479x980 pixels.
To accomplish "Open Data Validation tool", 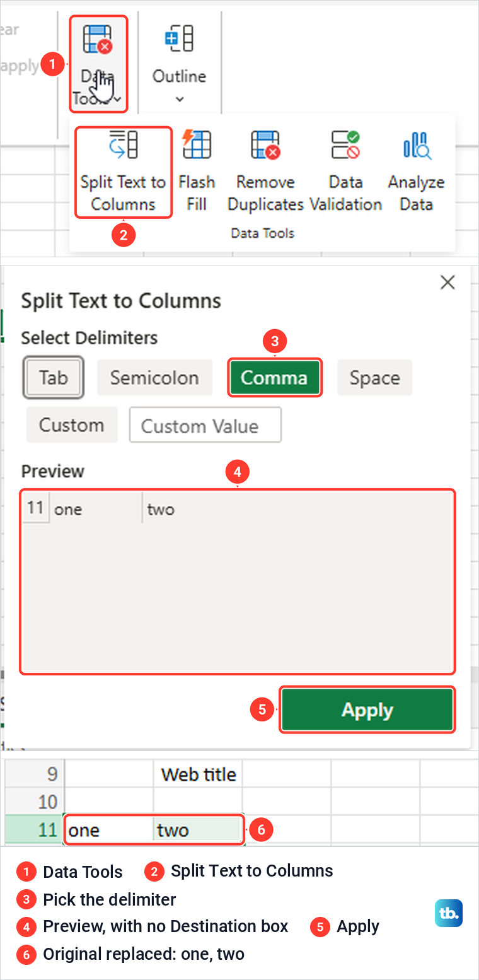I will (345, 172).
